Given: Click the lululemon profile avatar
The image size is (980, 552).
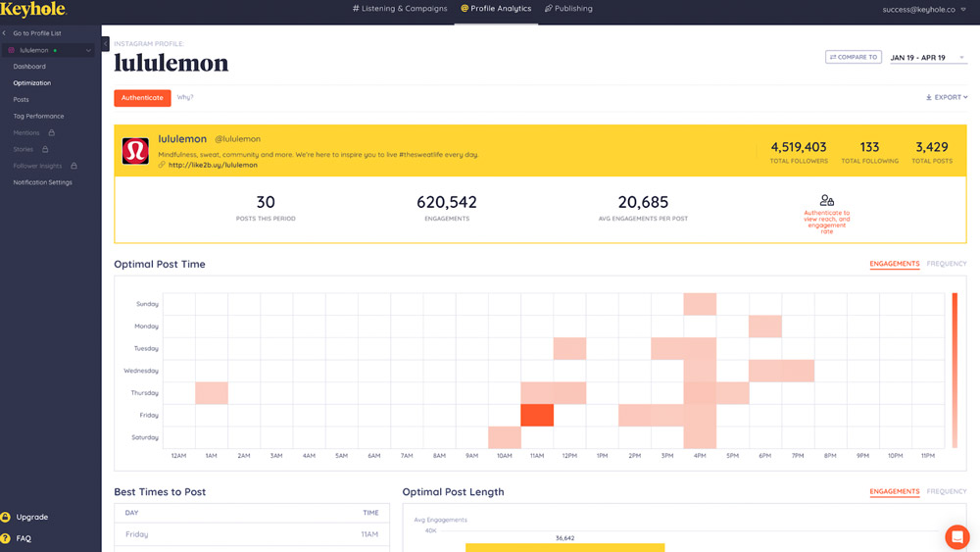Looking at the screenshot, I should point(135,151).
